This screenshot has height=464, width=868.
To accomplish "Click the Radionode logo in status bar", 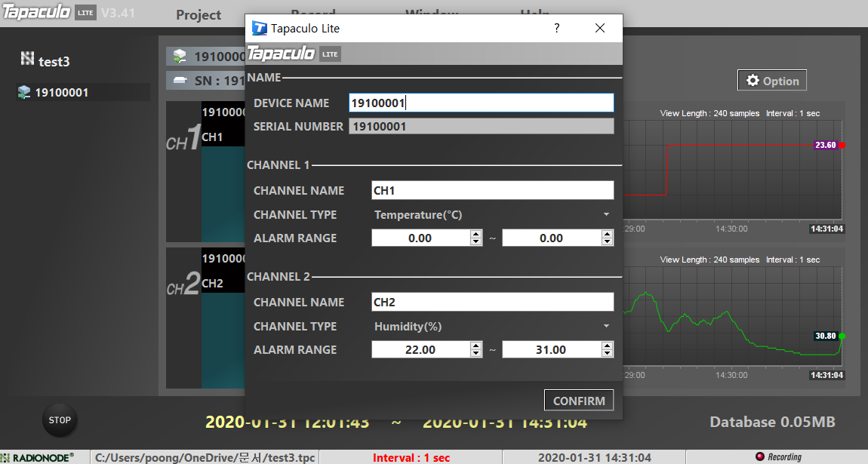I will (36, 457).
